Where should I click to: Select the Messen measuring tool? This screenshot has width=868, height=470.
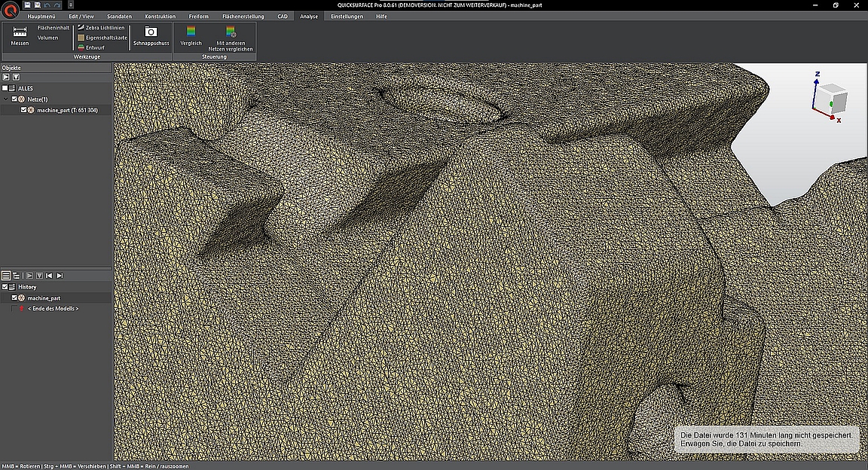point(20,35)
